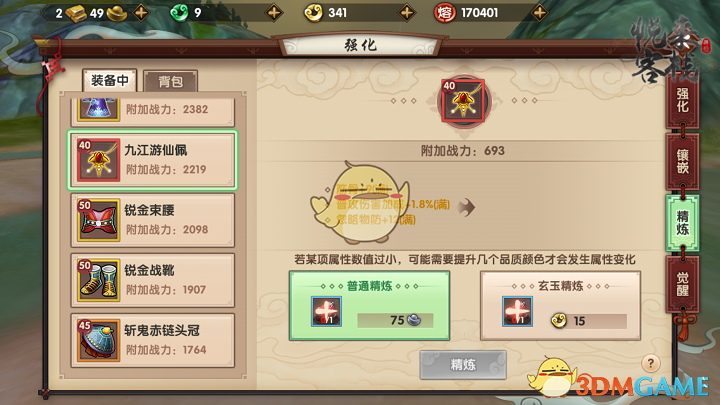Click the plus icon next to gold ingots
Screen dimensions: 720x405
point(141,12)
